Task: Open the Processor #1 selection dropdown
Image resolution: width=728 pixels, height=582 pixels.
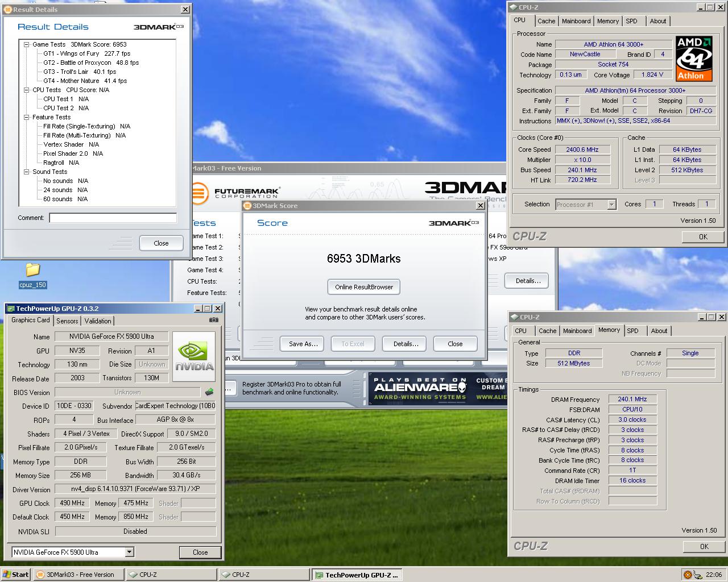Action: [611, 205]
